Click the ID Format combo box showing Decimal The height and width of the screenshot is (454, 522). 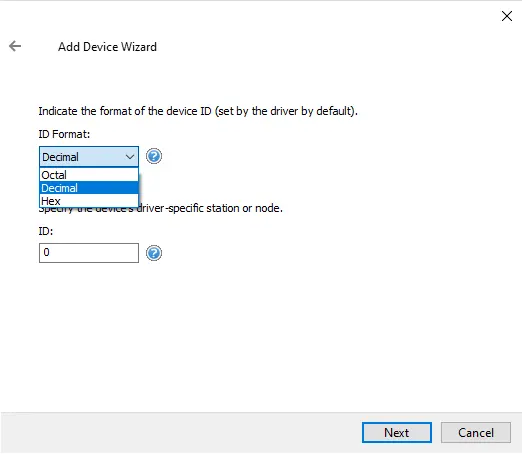pos(89,156)
